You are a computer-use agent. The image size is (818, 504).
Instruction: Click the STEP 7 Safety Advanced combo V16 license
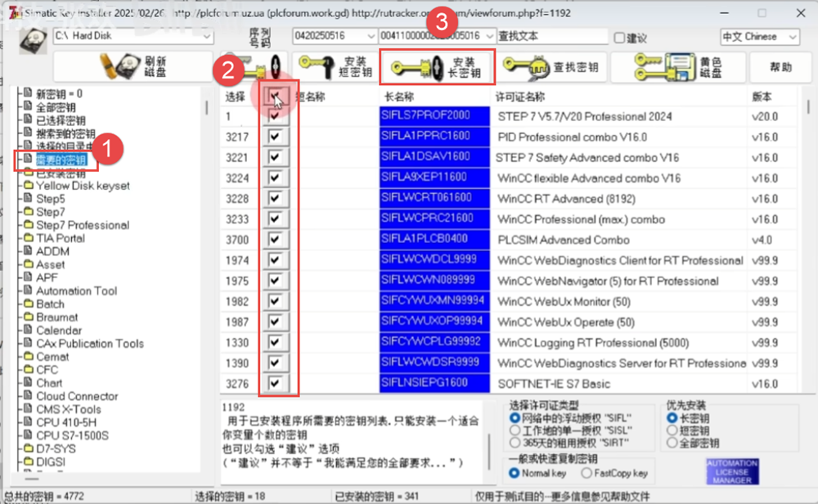(587, 158)
